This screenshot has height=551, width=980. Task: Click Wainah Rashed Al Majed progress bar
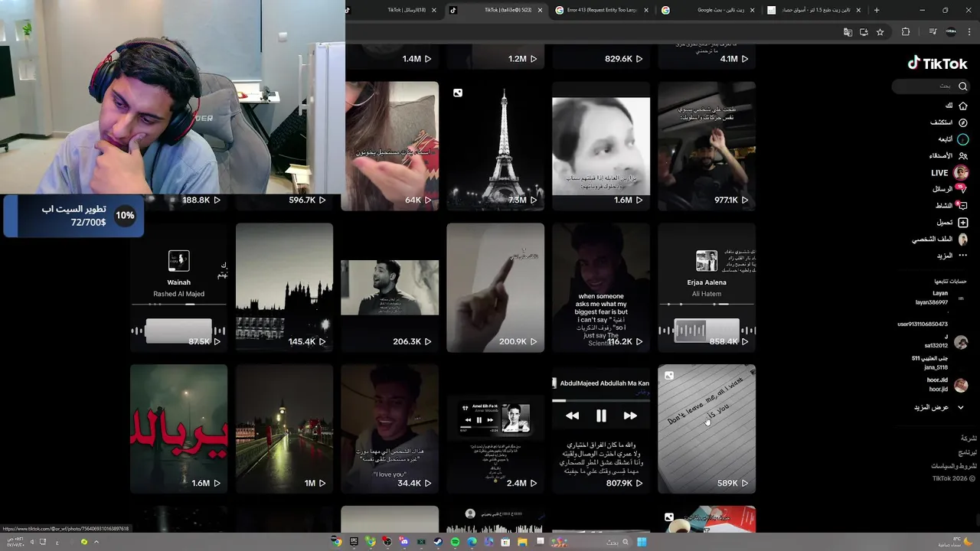pos(178,304)
